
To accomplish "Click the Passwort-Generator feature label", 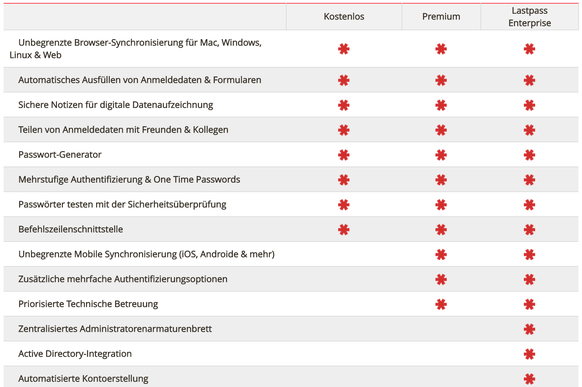I will point(60,155).
